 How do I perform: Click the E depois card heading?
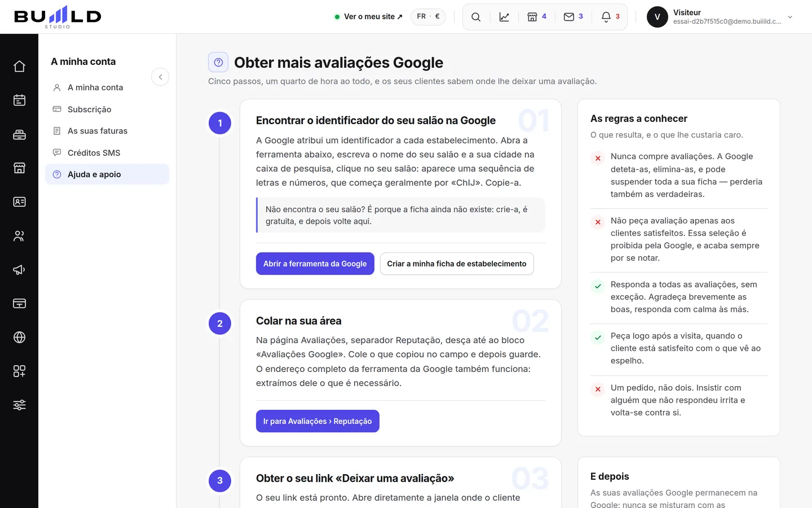[610, 476]
